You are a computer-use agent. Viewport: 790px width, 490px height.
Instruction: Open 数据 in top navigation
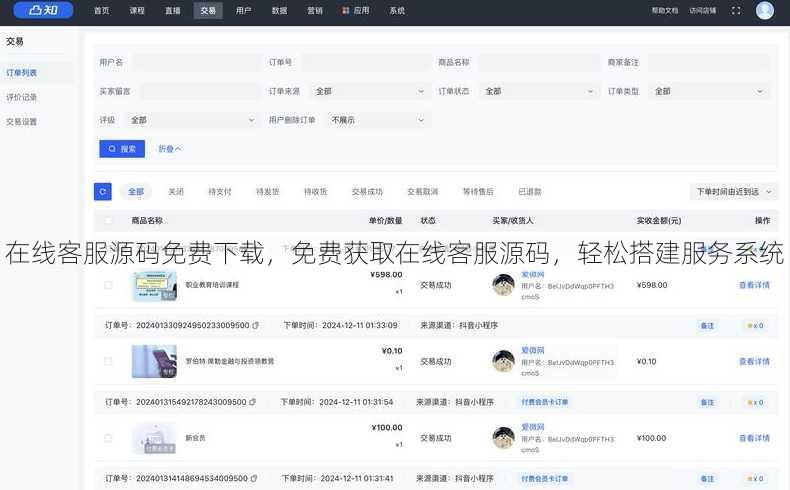279,11
